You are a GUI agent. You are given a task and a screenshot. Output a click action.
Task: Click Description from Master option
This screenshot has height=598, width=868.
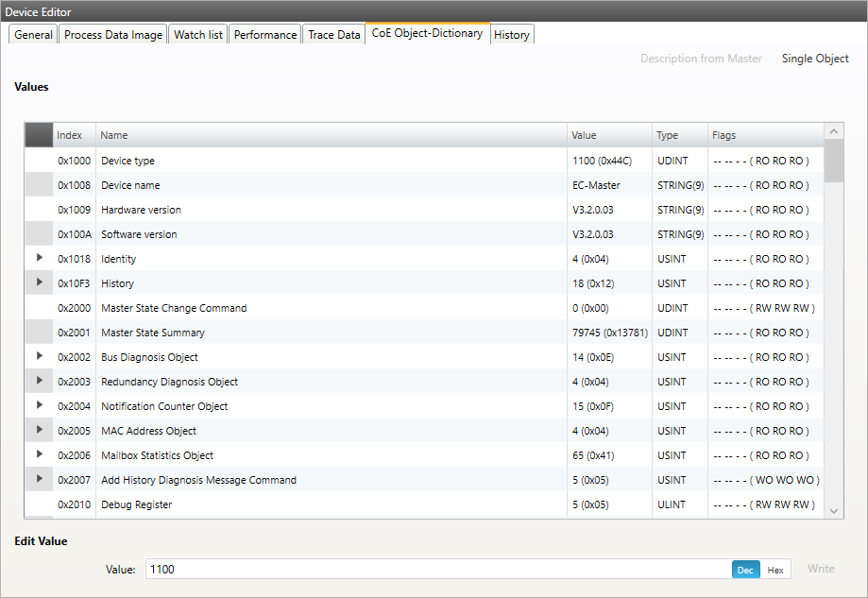(x=701, y=59)
